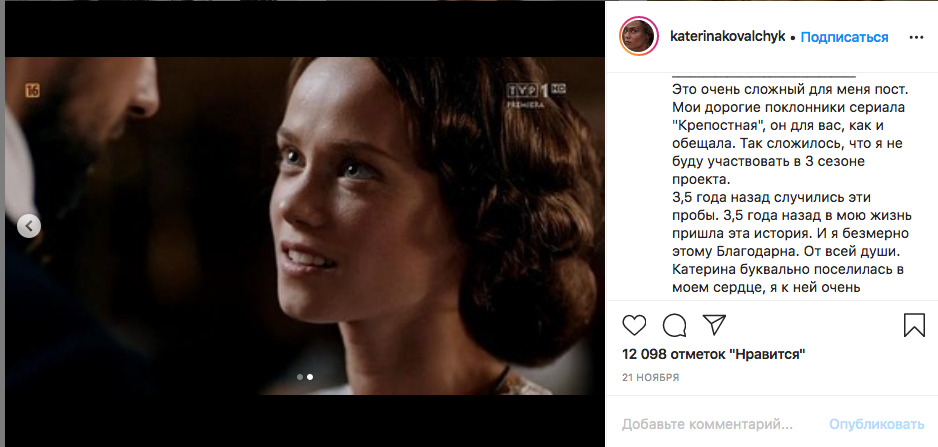Open the post date 21 НОЯБРЯ link
The image size is (938, 447).
(650, 378)
